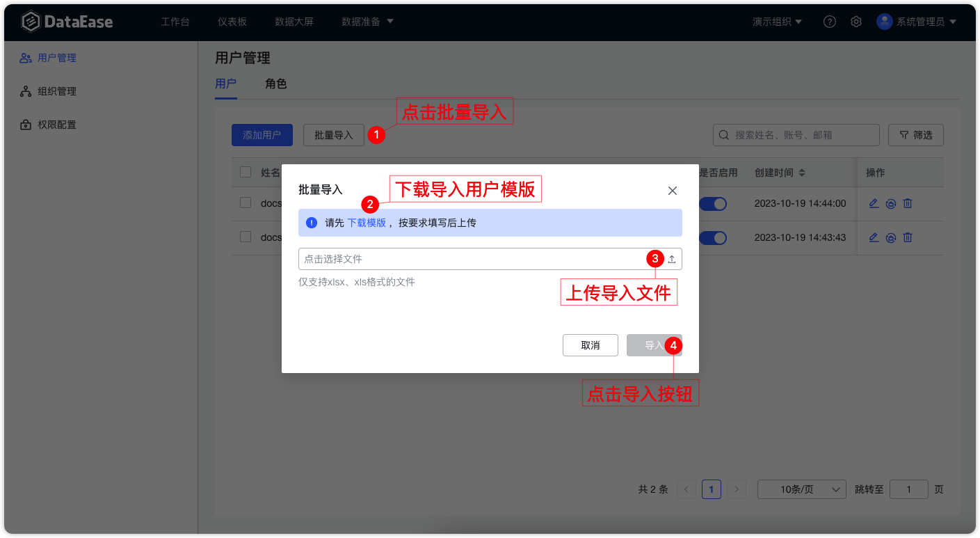Toggle the select-all checkbox in header
This screenshot has height=538, width=980.
coord(246,173)
